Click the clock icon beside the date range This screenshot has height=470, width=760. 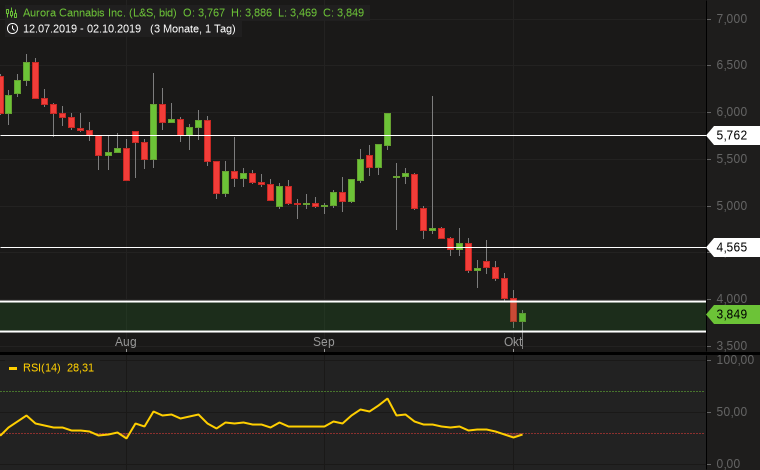point(12,29)
